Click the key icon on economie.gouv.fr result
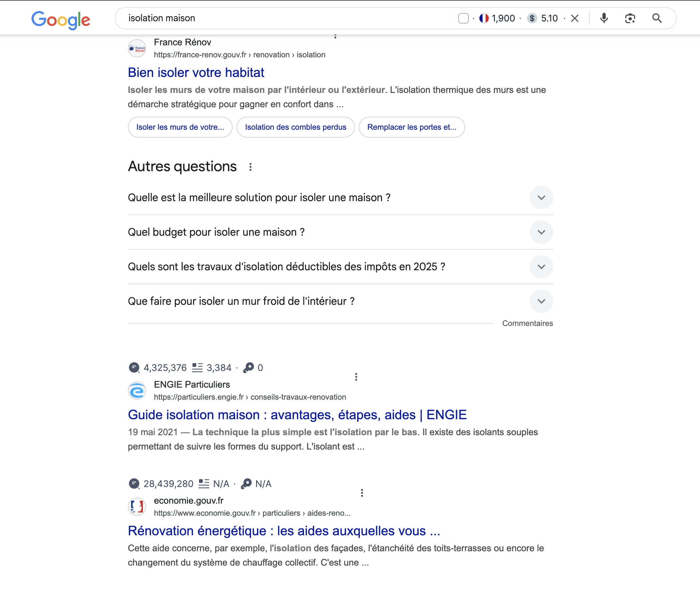This screenshot has height=592, width=700. tap(246, 484)
